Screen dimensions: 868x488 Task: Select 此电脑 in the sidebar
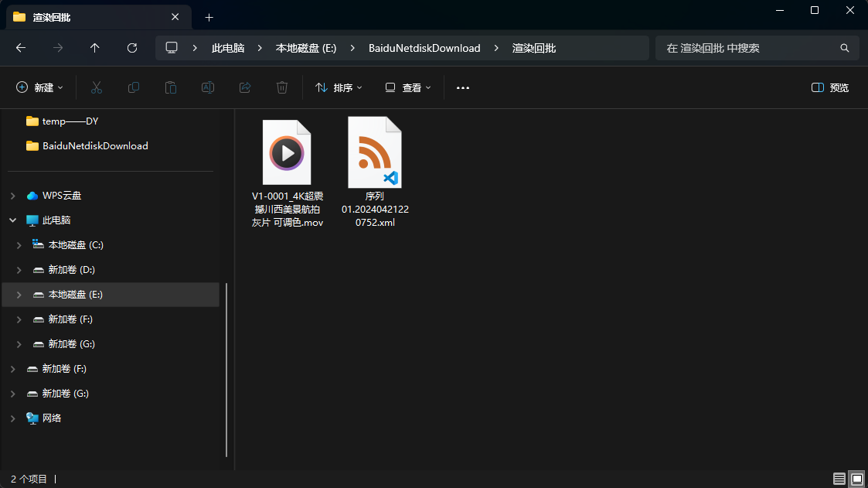(56, 220)
